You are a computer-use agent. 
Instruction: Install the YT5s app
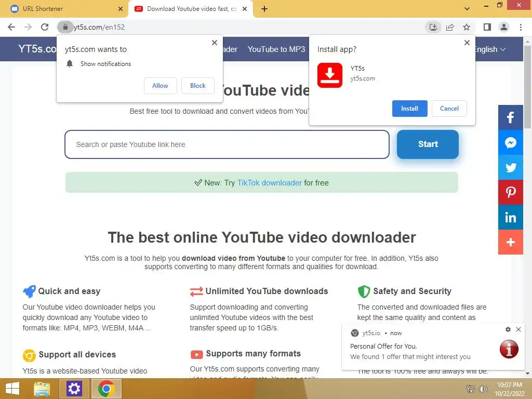click(x=409, y=109)
